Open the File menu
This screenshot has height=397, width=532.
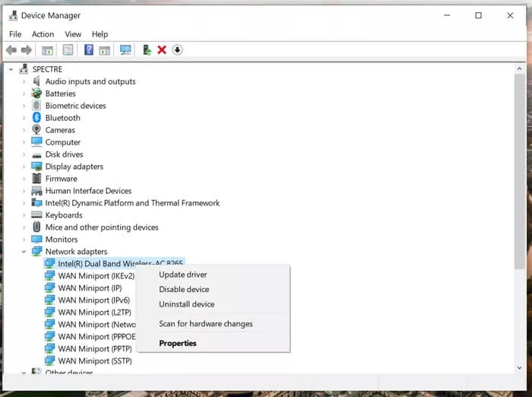click(15, 34)
